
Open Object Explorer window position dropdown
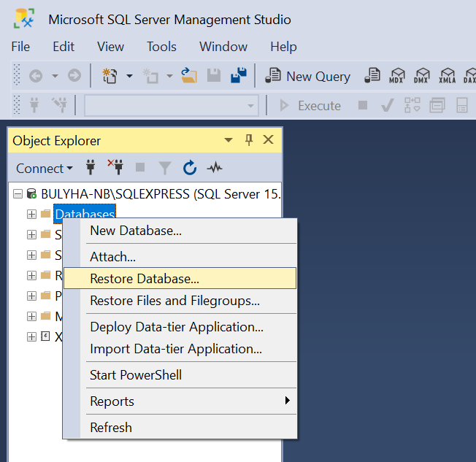[229, 140]
